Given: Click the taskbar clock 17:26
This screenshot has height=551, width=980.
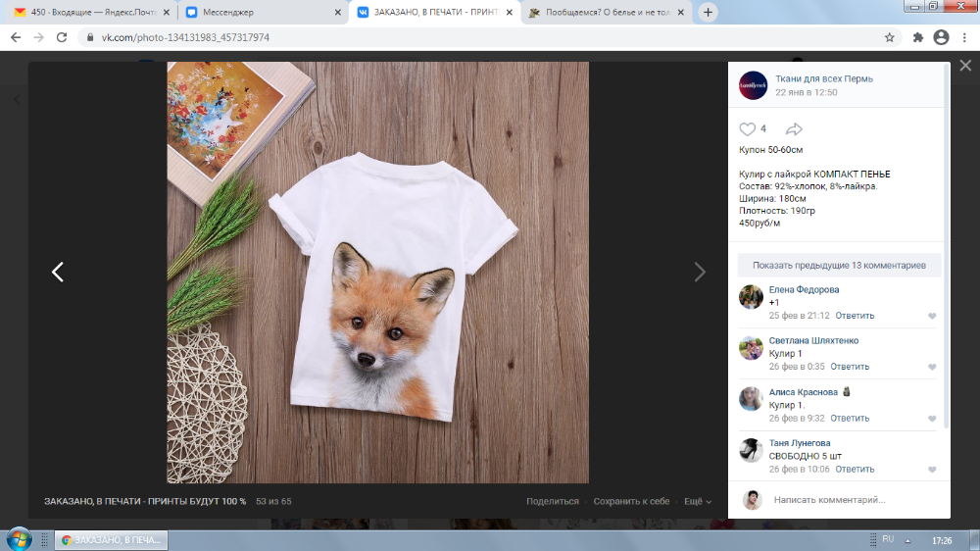Looking at the screenshot, I should pos(942,540).
